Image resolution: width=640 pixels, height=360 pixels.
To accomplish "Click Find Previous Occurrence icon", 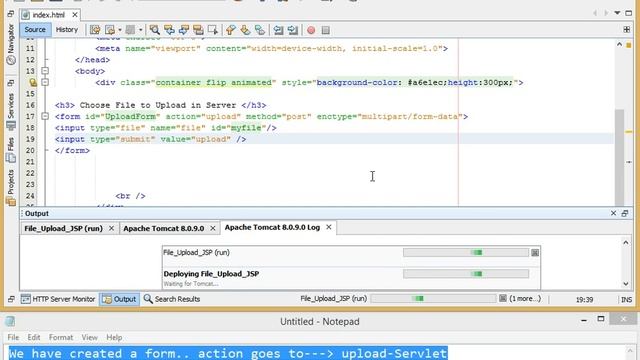I will pos(169,30).
